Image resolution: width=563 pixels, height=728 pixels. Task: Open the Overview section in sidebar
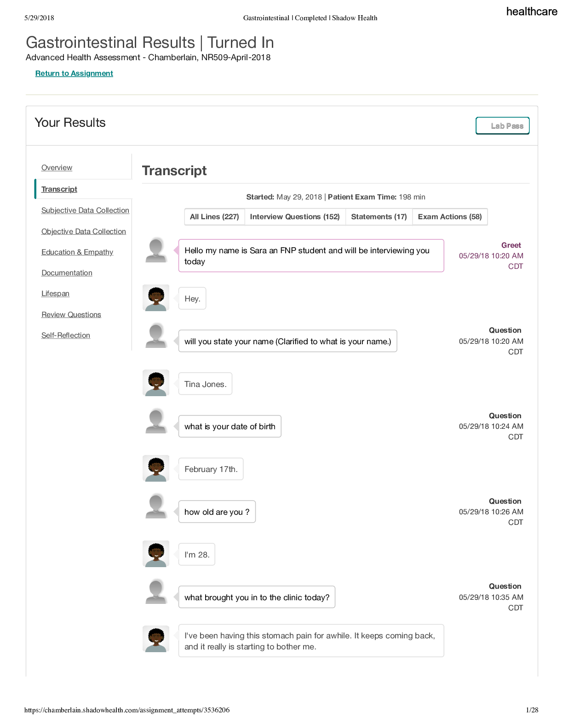click(x=57, y=168)
